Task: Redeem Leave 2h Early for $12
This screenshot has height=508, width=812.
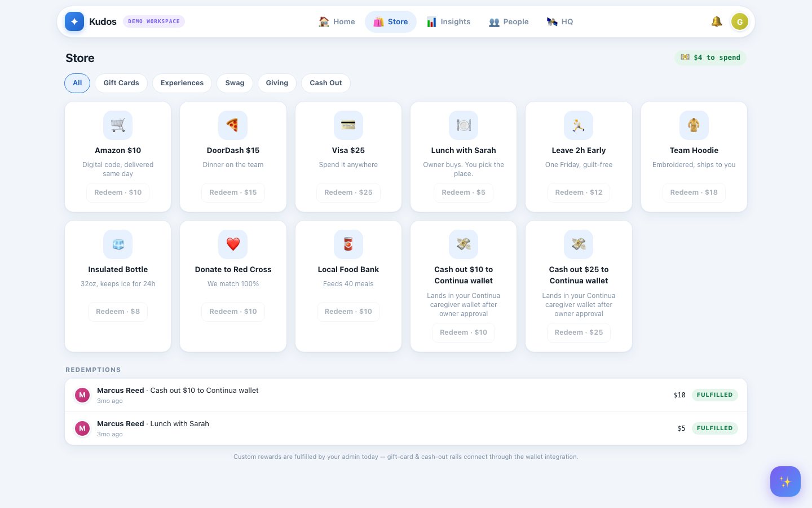Action: 579,192
